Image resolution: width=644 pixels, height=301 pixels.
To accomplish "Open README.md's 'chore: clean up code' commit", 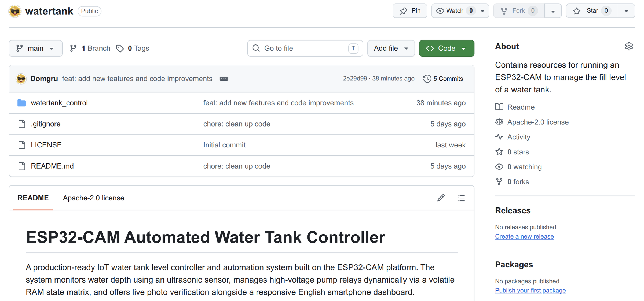I will click(237, 166).
